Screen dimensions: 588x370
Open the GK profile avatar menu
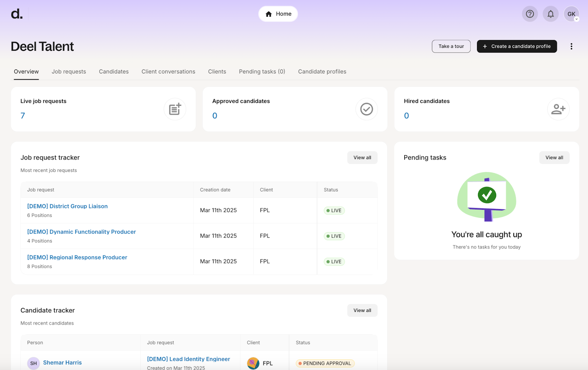coord(571,14)
